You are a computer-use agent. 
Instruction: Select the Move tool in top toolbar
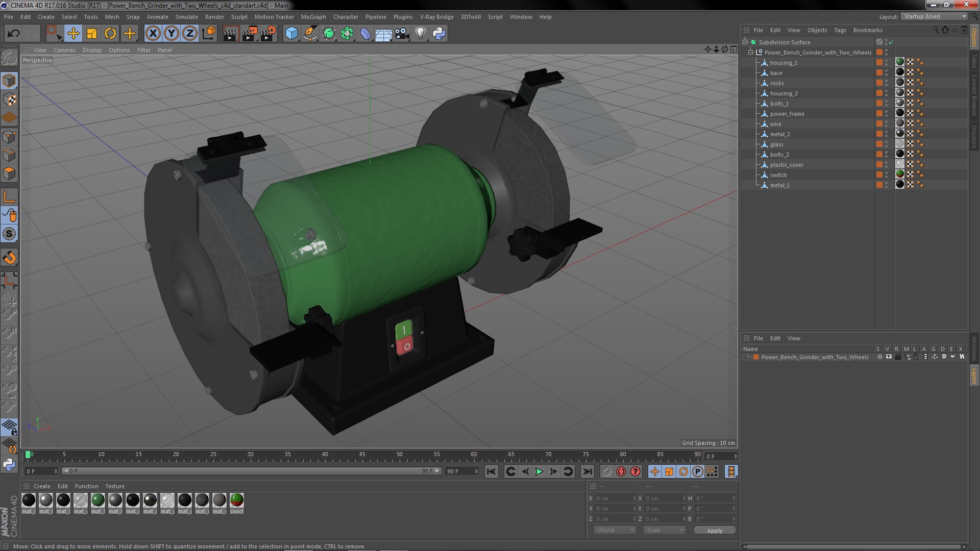tap(73, 34)
